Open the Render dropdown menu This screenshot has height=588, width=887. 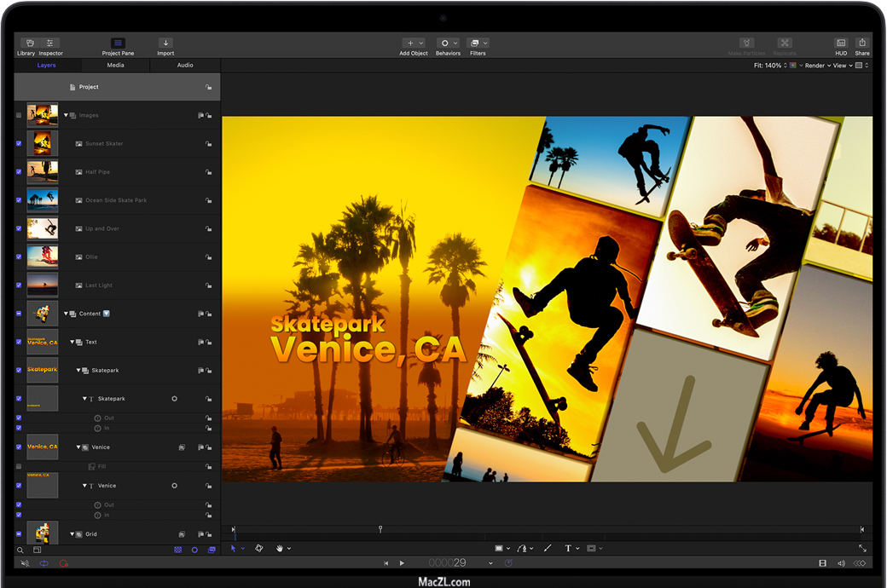click(816, 66)
